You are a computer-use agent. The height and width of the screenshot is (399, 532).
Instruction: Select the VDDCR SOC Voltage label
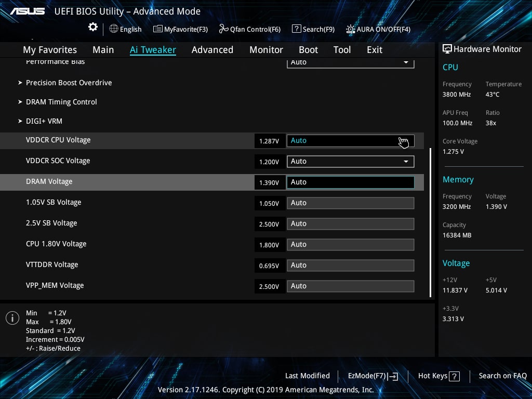coord(58,161)
